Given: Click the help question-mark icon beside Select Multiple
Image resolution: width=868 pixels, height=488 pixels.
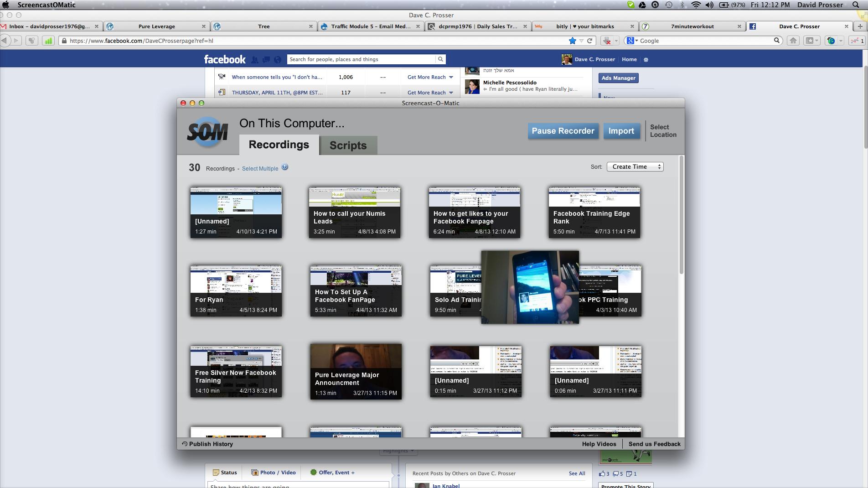Looking at the screenshot, I should pos(284,168).
